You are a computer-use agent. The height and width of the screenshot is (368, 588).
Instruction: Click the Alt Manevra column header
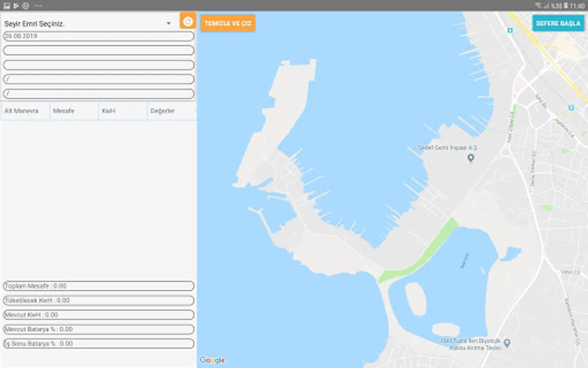[x=25, y=111]
